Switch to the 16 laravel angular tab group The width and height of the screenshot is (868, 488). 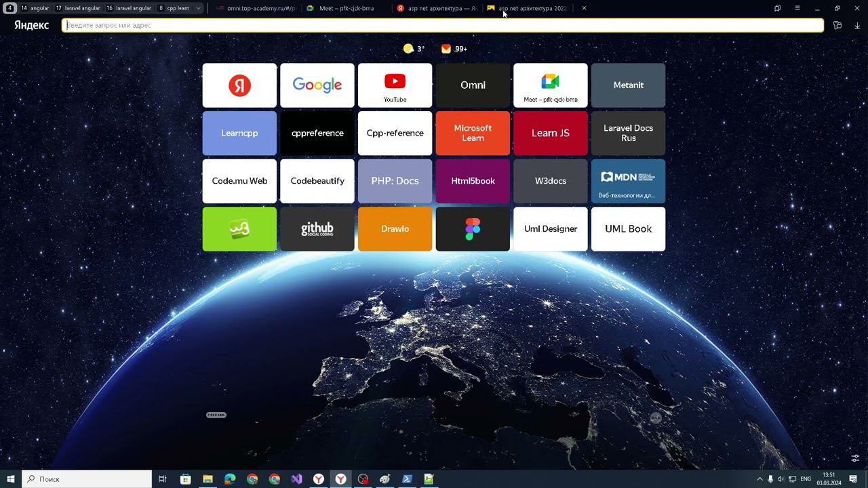129,8
